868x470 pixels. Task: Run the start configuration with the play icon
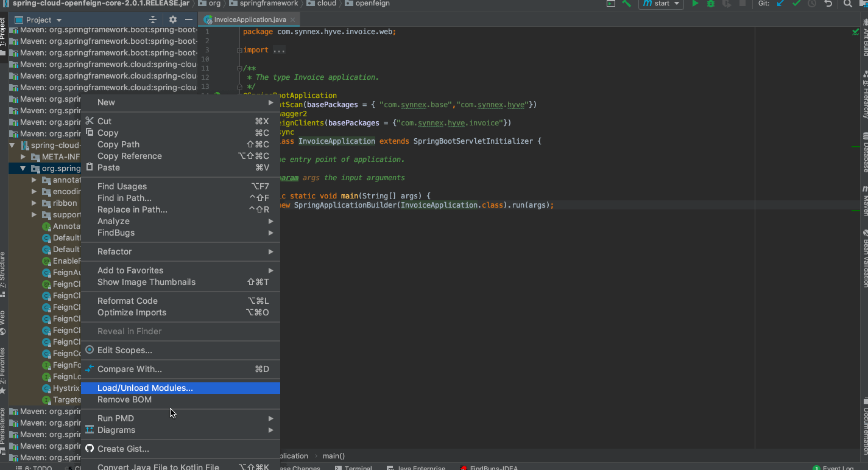(695, 4)
